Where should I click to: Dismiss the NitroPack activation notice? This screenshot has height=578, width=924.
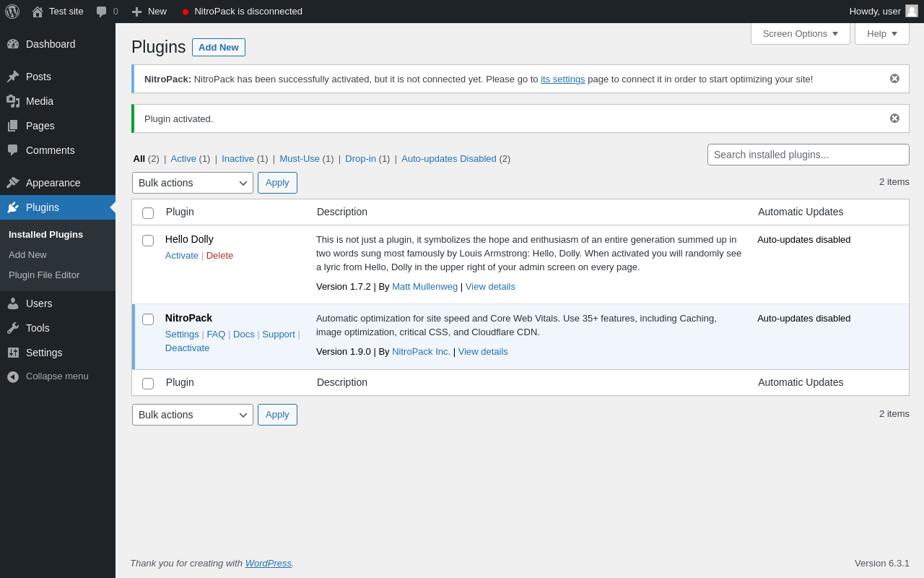(x=894, y=79)
